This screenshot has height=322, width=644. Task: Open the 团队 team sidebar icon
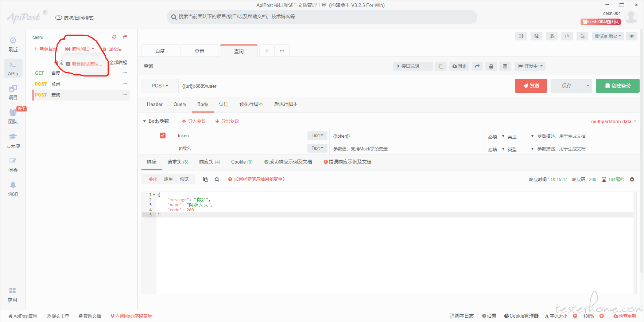[13, 117]
